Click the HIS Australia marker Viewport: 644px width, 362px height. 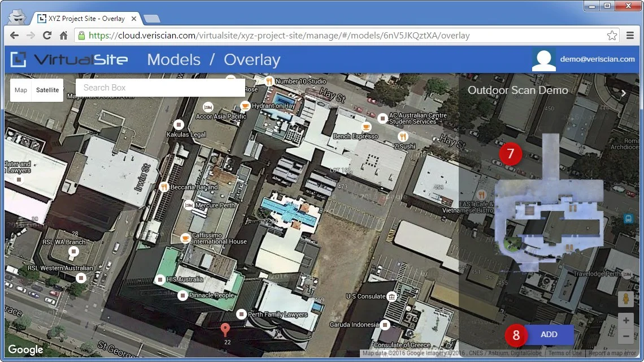160,280
